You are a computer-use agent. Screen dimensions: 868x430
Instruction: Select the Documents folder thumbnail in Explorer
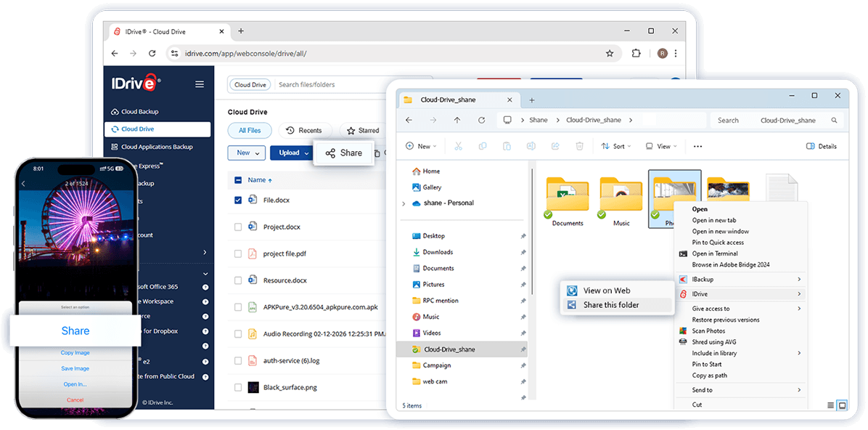click(x=568, y=202)
